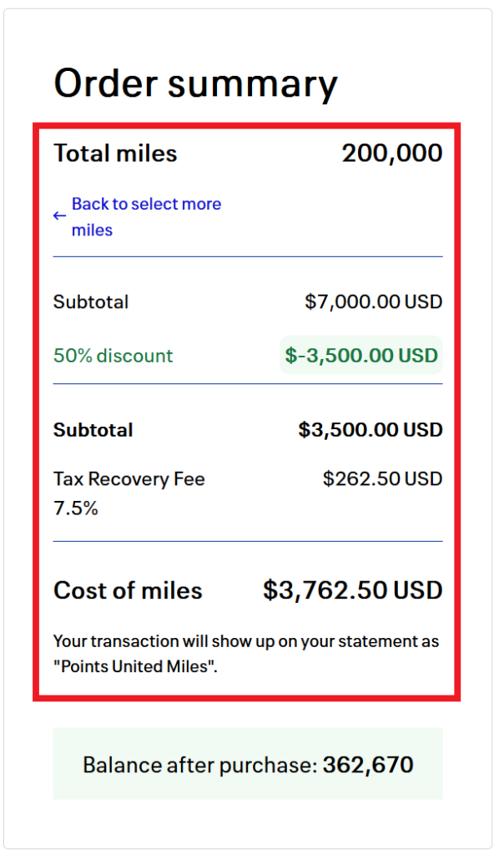Click the 200,000 total miles value
The height and width of the screenshot is (855, 504).
tap(391, 154)
